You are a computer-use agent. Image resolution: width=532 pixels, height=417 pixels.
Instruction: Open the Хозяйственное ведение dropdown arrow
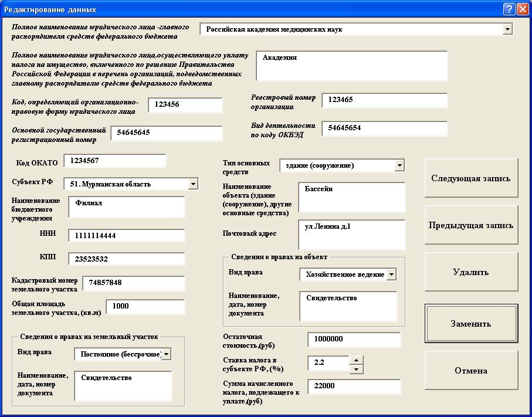point(391,274)
